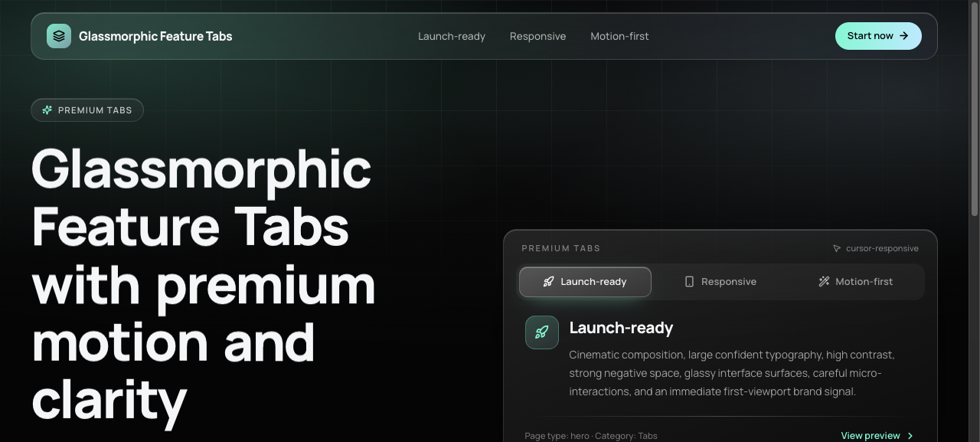Switch to the Responsive tab in the card
The image size is (980, 442).
click(x=720, y=282)
